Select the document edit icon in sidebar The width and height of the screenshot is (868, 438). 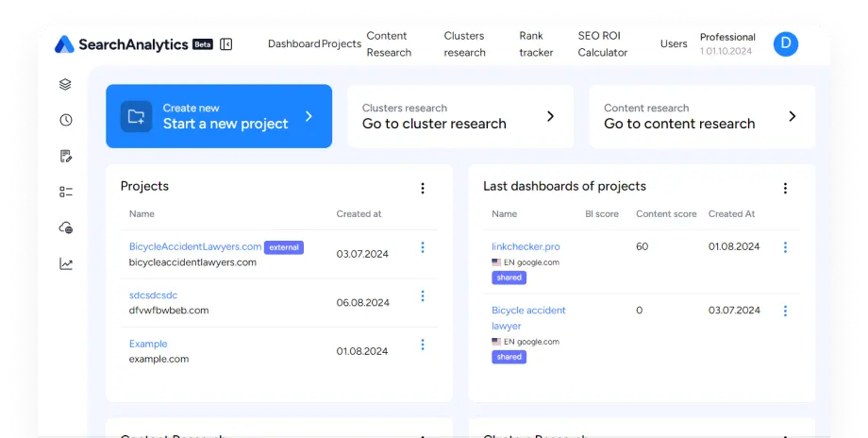65,156
